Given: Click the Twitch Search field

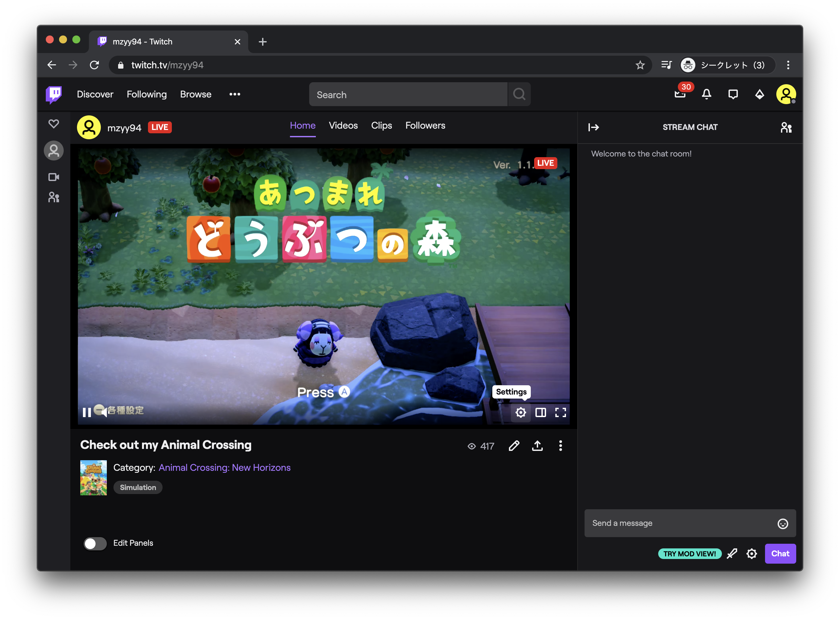Looking at the screenshot, I should tap(408, 94).
